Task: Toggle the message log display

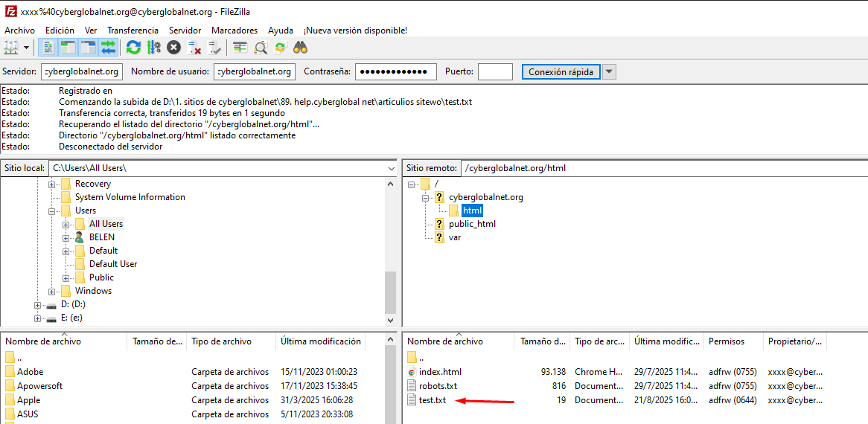Action: click(48, 48)
